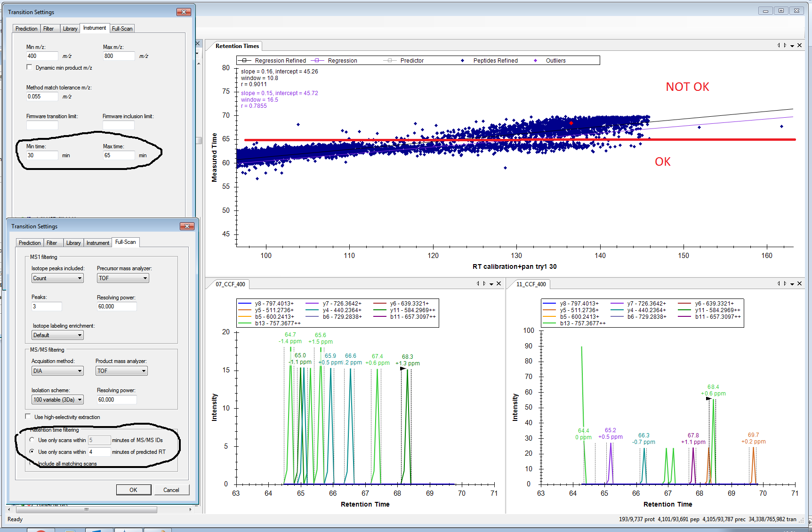Open Retention Times panel window list arrow
Screen dimensions: 812x532
tap(792, 46)
